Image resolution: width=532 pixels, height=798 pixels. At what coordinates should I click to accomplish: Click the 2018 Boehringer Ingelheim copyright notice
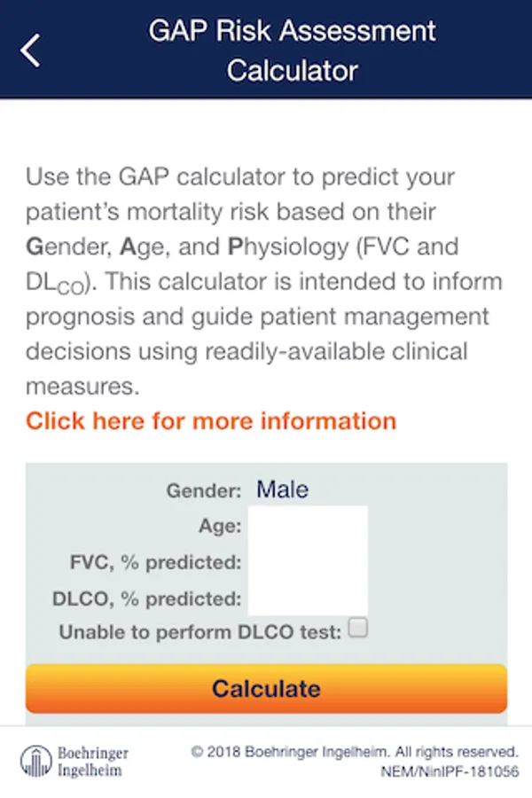(x=355, y=752)
